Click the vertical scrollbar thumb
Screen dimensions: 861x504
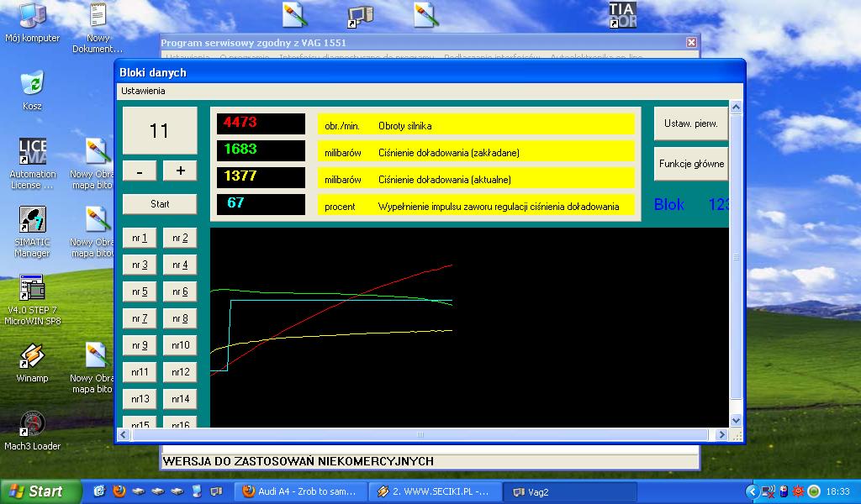[736, 256]
